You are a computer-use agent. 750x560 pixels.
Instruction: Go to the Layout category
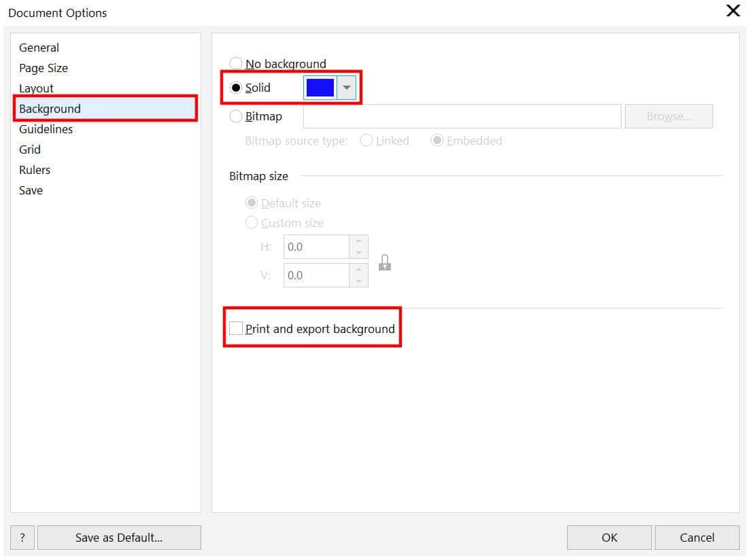tap(36, 88)
